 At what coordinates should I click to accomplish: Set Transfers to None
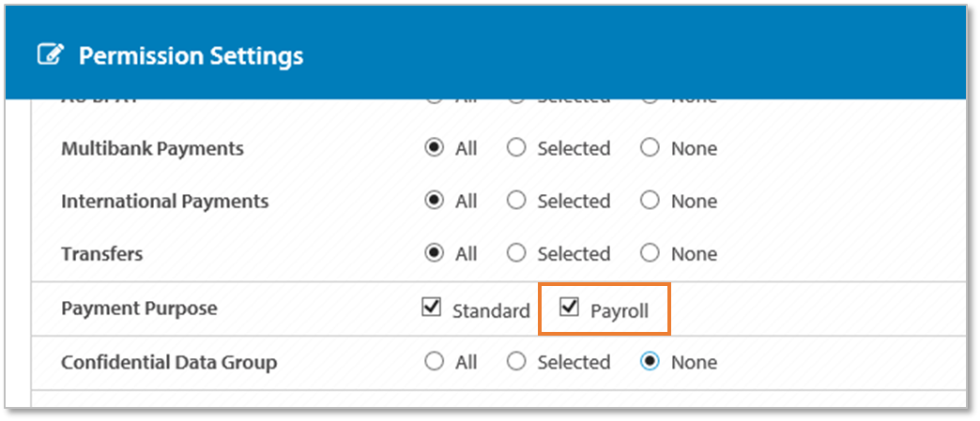(x=650, y=253)
